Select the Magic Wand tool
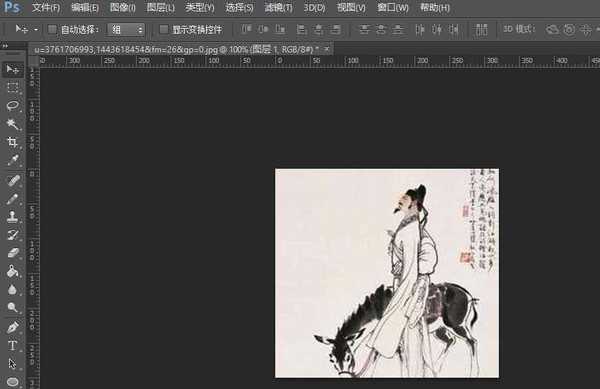Image resolution: width=600 pixels, height=389 pixels. tap(13, 124)
